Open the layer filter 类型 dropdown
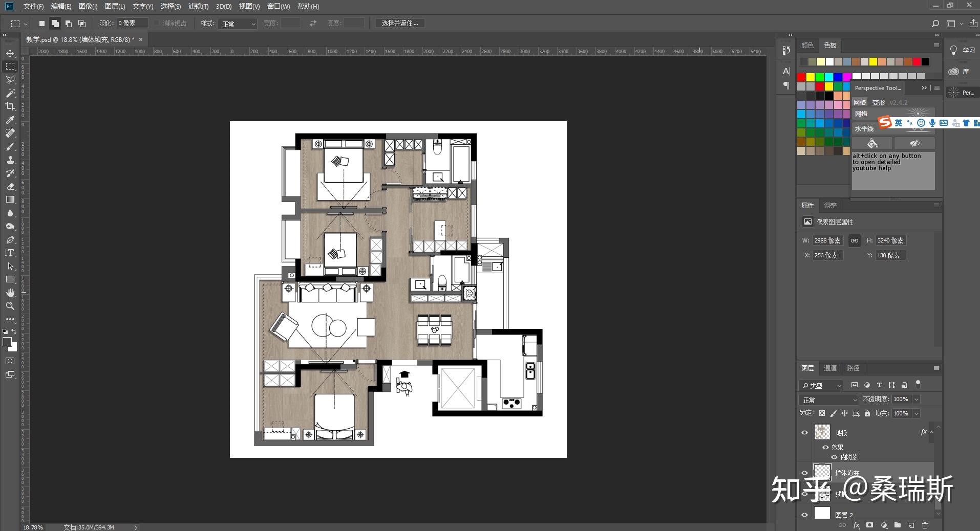This screenshot has height=531, width=980. 821,385
